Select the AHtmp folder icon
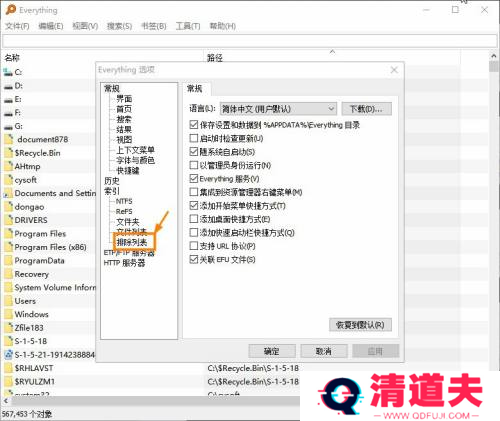Viewport: 500px width, 421px height. point(9,166)
